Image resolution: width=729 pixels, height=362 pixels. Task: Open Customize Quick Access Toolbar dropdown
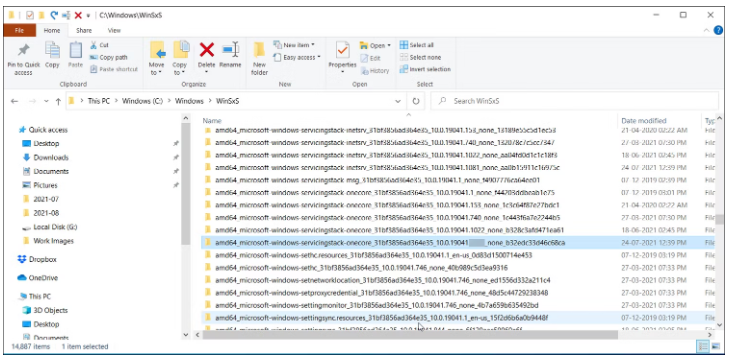click(88, 16)
